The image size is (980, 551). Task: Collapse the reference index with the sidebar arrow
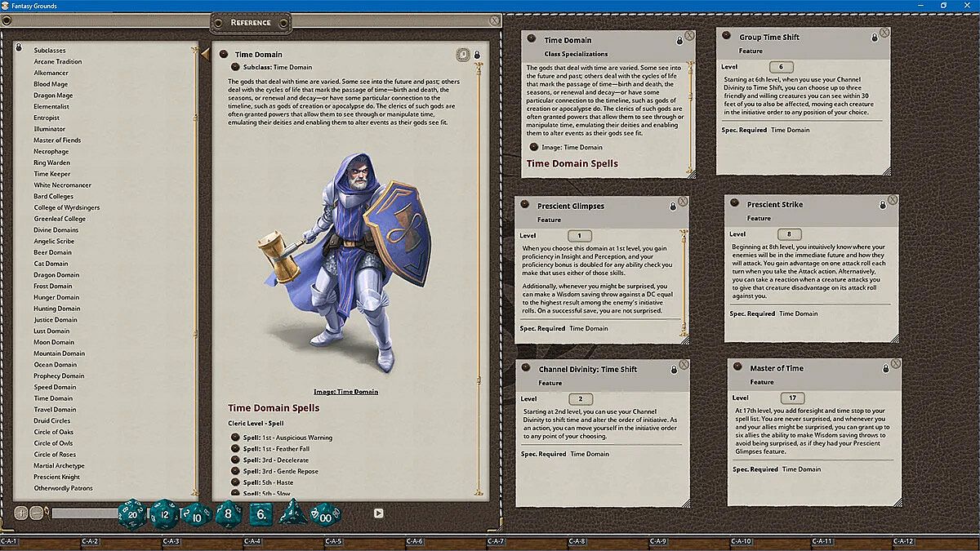click(205, 54)
